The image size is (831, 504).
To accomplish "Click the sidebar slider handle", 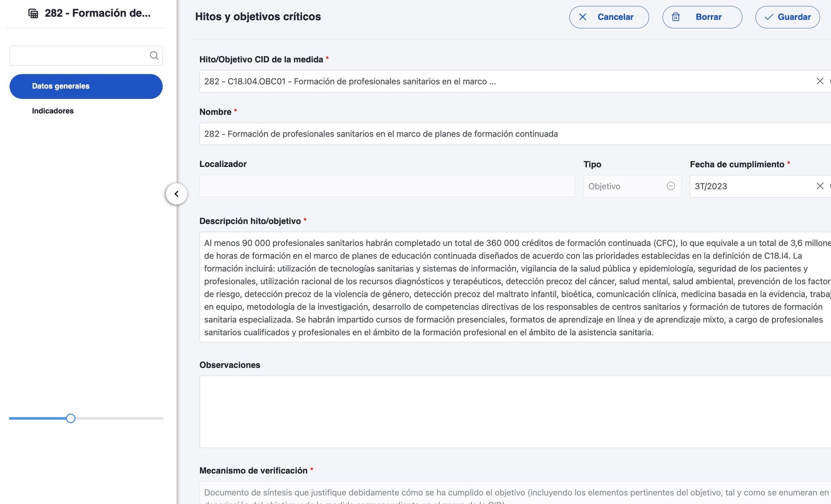I will tap(71, 419).
